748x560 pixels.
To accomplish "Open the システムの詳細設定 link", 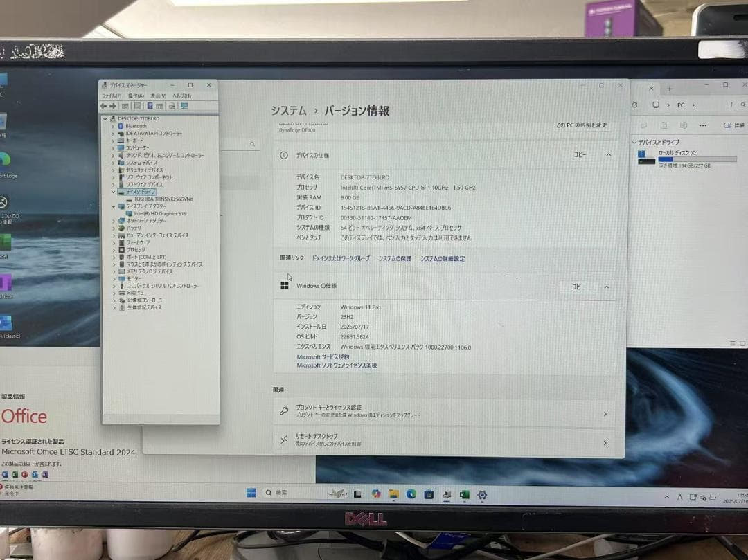I will click(443, 259).
